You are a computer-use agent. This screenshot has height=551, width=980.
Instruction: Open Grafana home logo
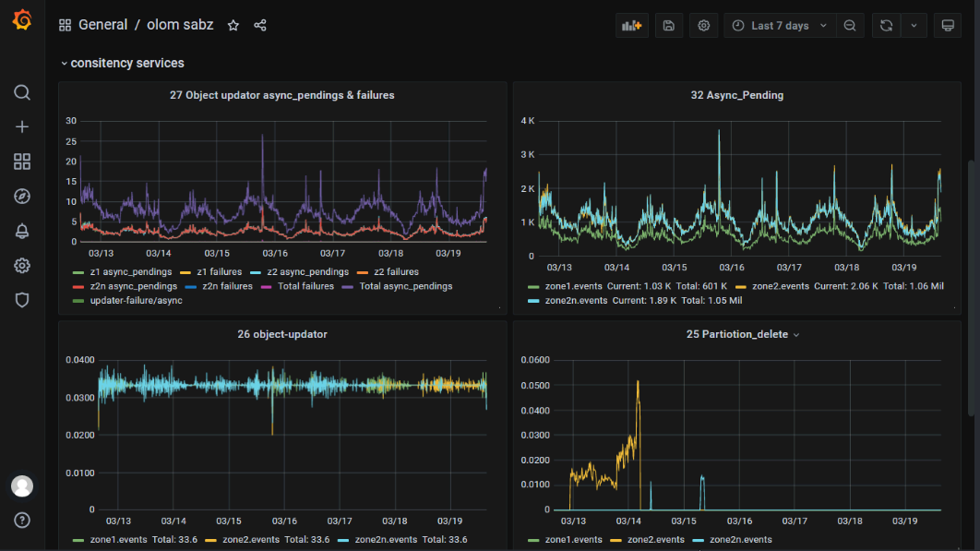22,20
